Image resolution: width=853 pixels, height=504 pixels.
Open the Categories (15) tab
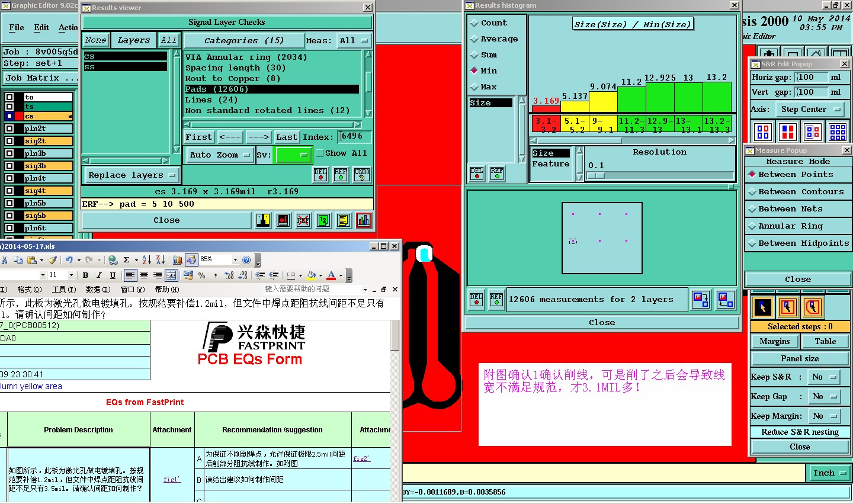point(243,41)
